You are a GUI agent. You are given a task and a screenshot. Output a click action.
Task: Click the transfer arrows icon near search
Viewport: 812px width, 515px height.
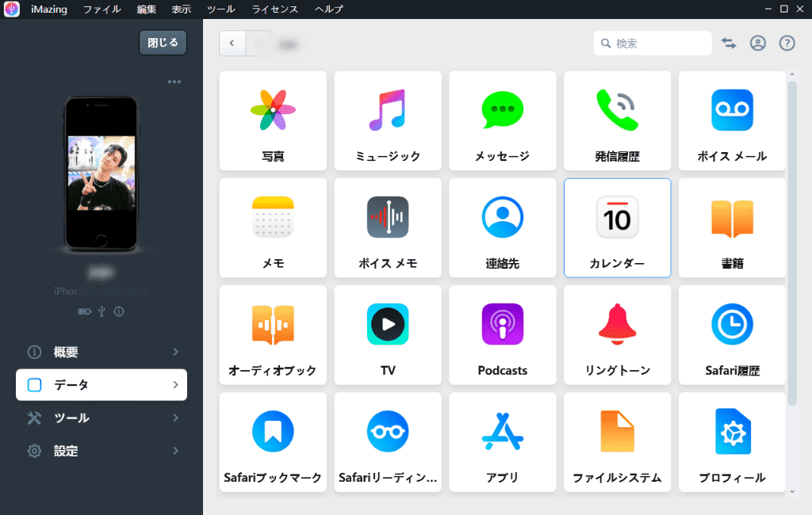729,44
